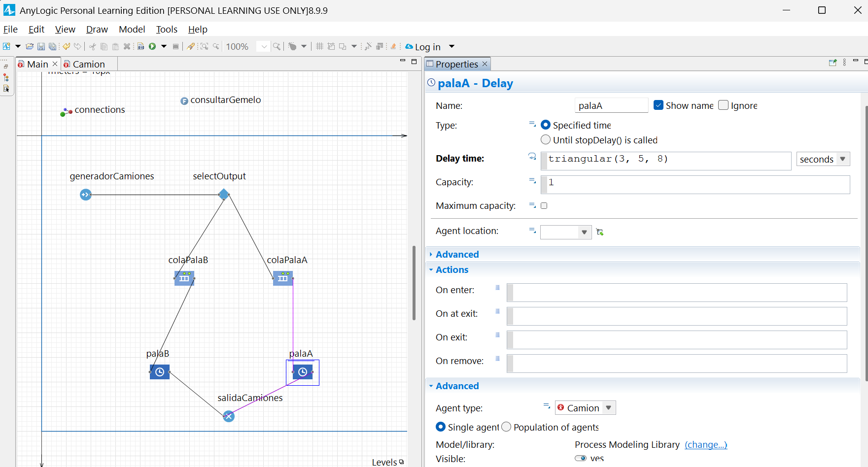
Task: Click the generadorCamiones source block
Action: pos(86,195)
